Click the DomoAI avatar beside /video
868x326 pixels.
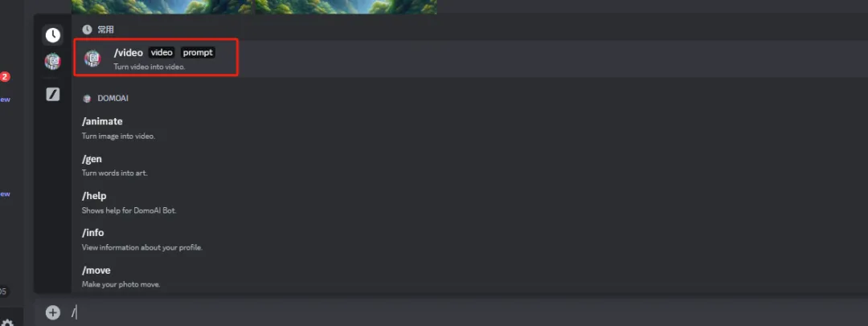92,58
